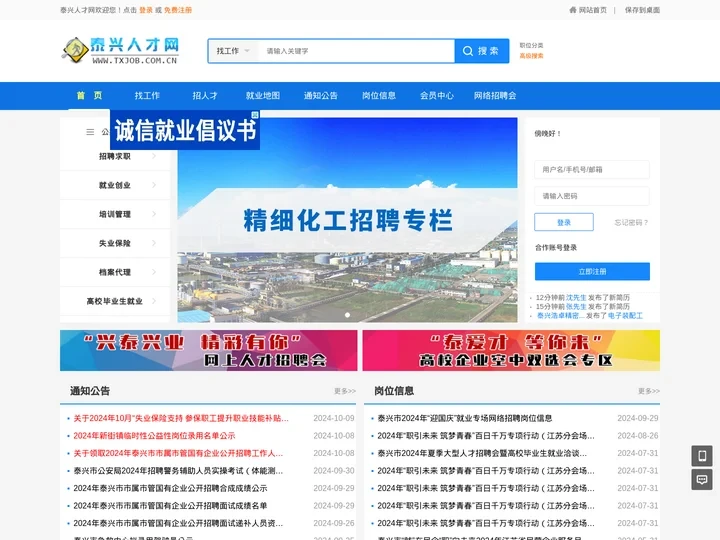The image size is (720, 540).
Task: Open job post 泰兴市2024年"迎国庆"就业专场
Action: [x=464, y=418]
